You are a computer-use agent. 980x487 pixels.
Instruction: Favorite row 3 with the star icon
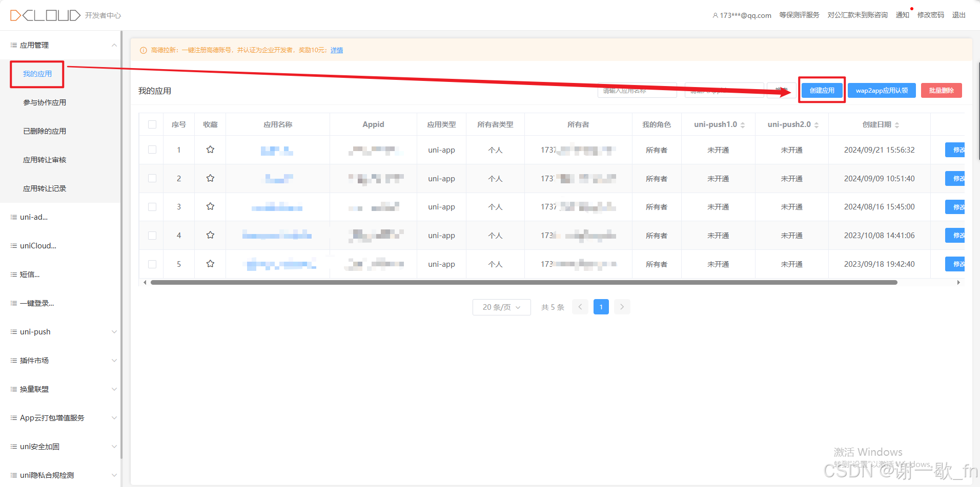coord(210,206)
